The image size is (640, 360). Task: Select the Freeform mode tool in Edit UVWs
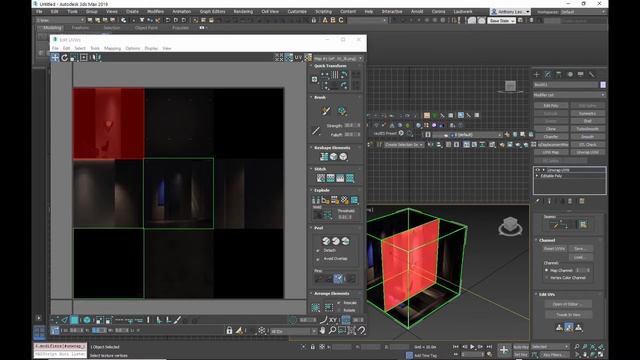84,58
